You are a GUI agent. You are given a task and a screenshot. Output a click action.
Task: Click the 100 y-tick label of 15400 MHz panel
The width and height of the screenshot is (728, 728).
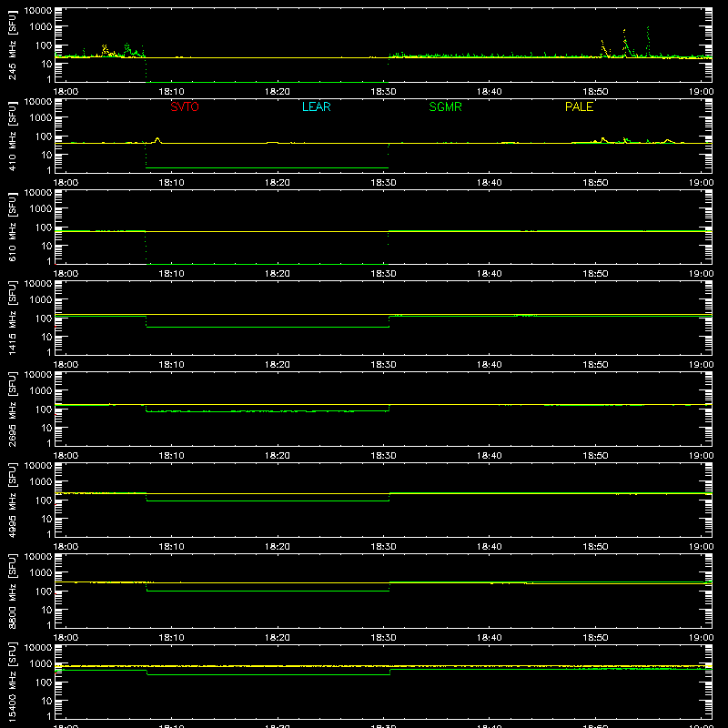coord(44,682)
